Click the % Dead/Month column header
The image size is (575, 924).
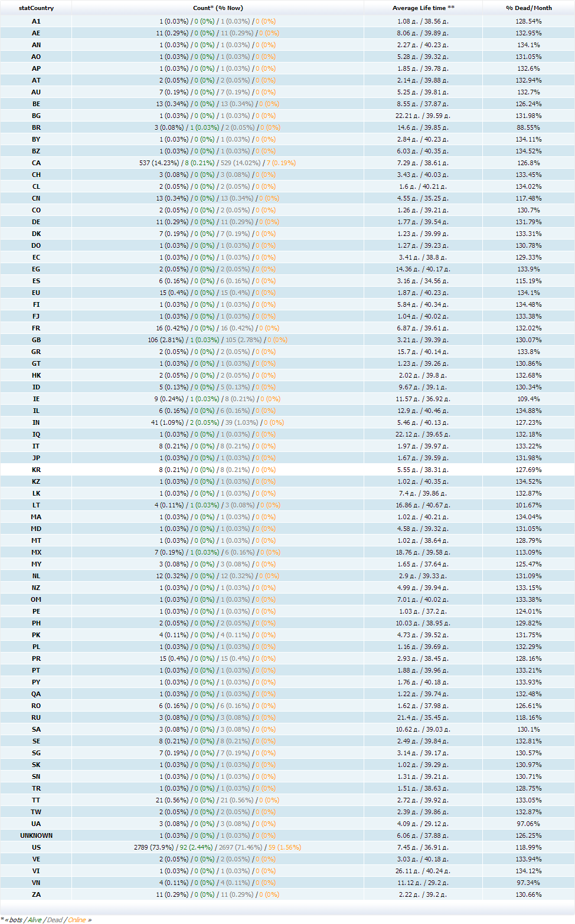click(x=529, y=8)
